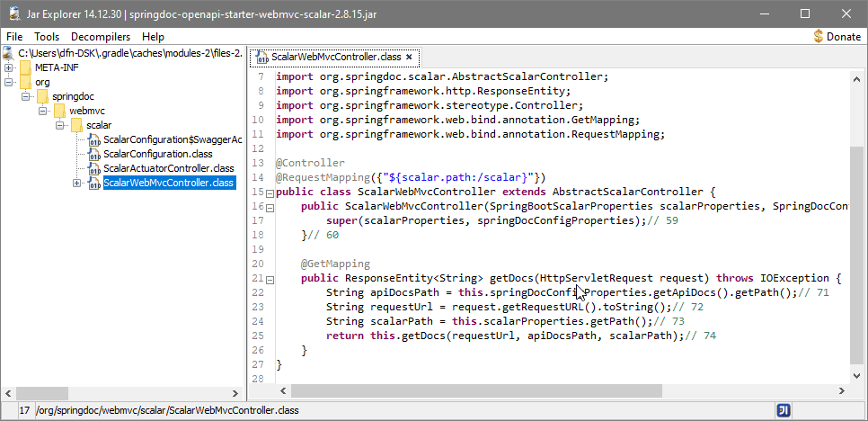The width and height of the screenshot is (868, 421).
Task: Click the org folder icon
Action: 25,82
